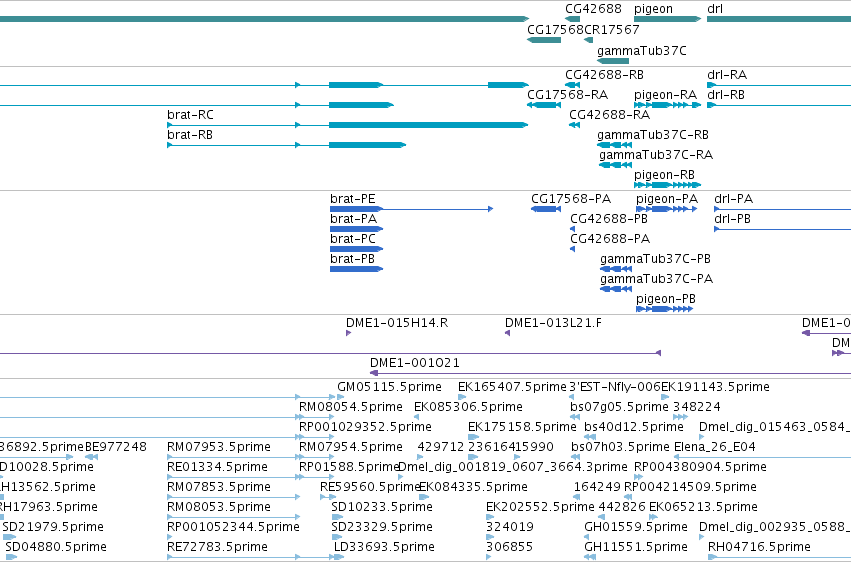This screenshot has height=562, width=851.
Task: Select the 348224 EST label
Action: [x=697, y=407]
